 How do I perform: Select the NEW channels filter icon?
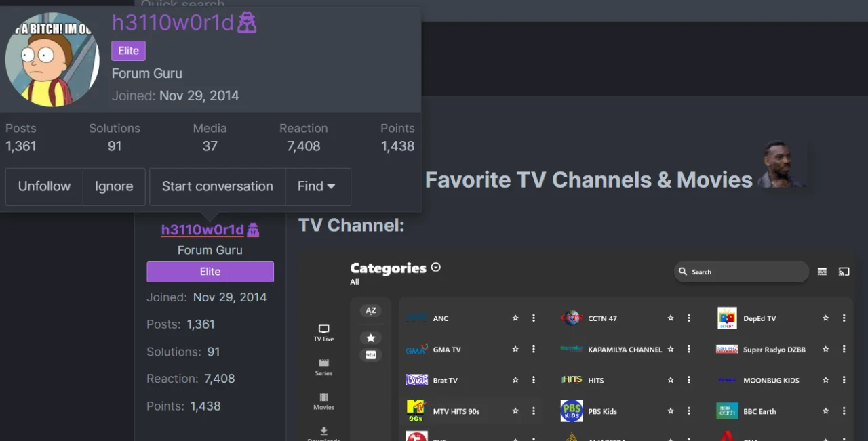[x=371, y=355]
